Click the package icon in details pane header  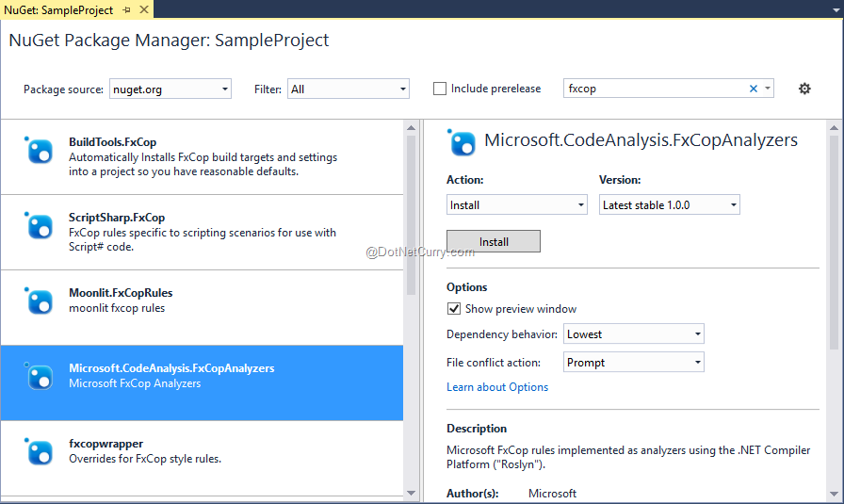point(462,142)
